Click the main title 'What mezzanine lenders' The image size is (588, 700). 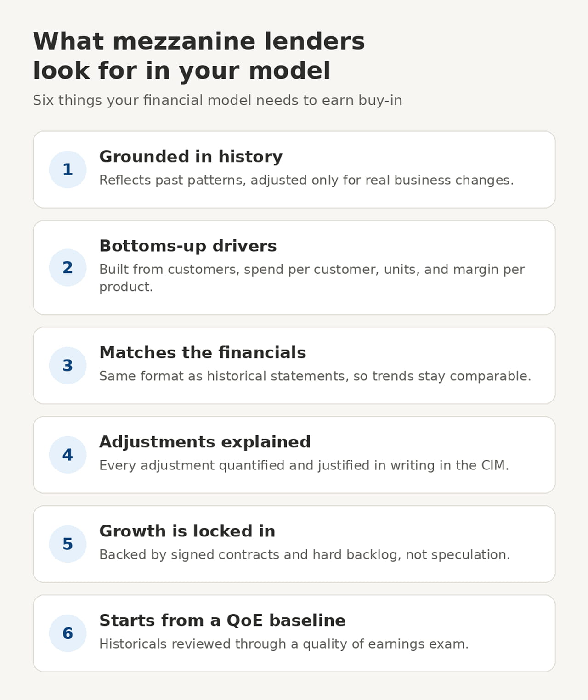[199, 41]
